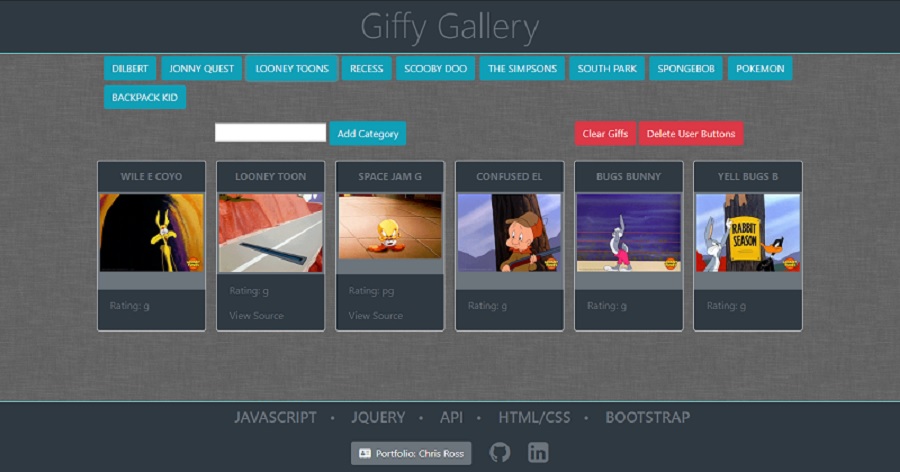Open View Source under the Looney Toon card
The height and width of the screenshot is (472, 900).
coord(256,315)
